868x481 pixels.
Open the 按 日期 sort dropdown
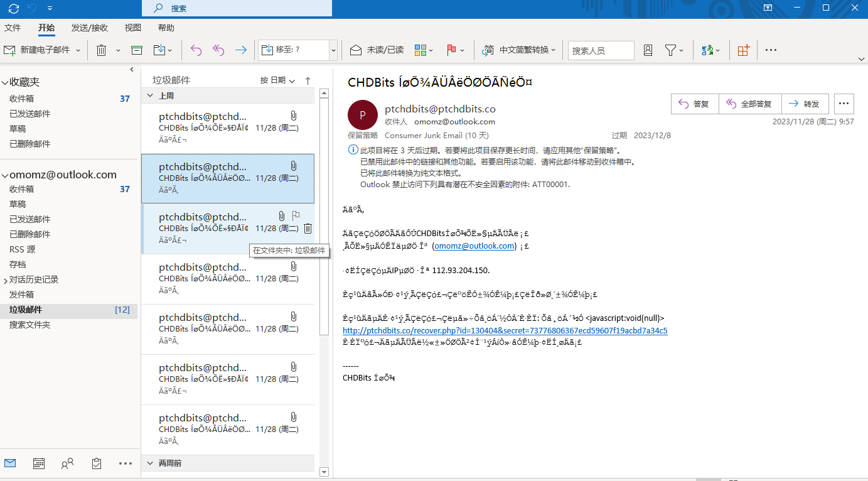tap(278, 80)
